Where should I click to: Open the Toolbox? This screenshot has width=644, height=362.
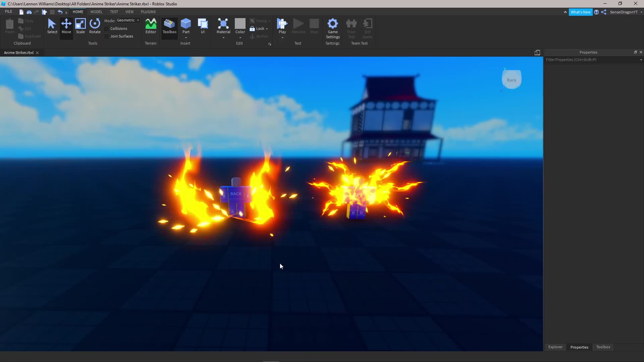point(169,27)
